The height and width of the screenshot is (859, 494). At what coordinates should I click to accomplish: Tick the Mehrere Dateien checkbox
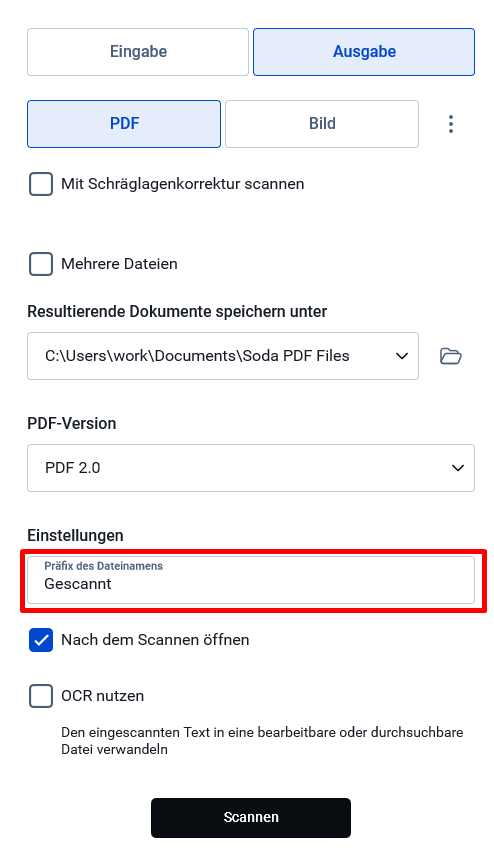click(x=41, y=264)
